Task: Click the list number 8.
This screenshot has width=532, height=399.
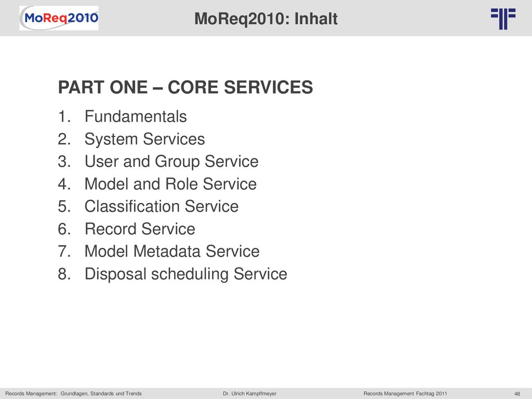Action: [64, 274]
